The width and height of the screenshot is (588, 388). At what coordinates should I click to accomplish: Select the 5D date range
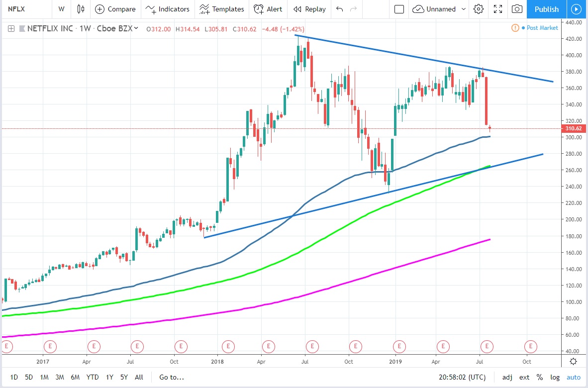point(29,377)
